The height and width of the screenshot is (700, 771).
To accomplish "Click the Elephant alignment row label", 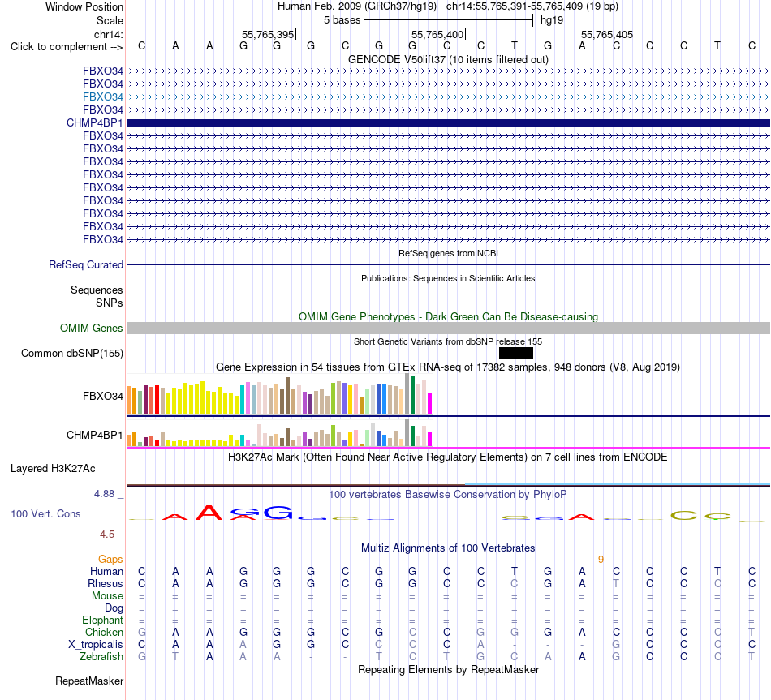I will coord(102,620).
